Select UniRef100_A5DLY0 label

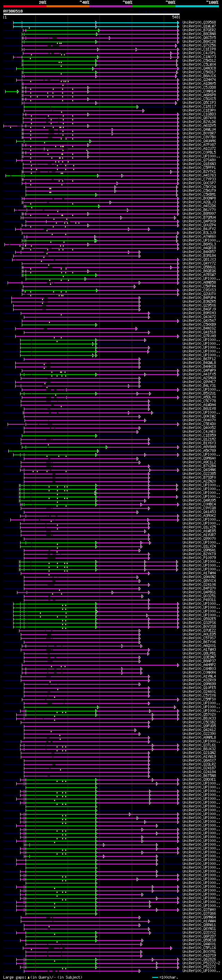pyautogui.click(x=199, y=397)
